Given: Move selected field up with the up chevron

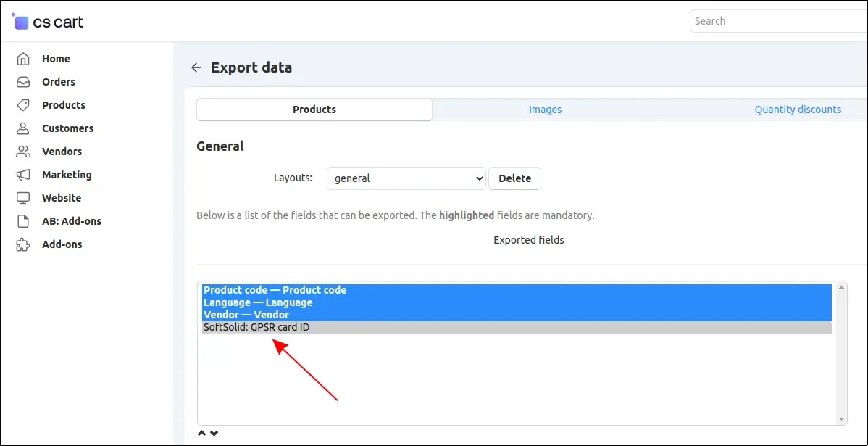Looking at the screenshot, I should coord(202,433).
